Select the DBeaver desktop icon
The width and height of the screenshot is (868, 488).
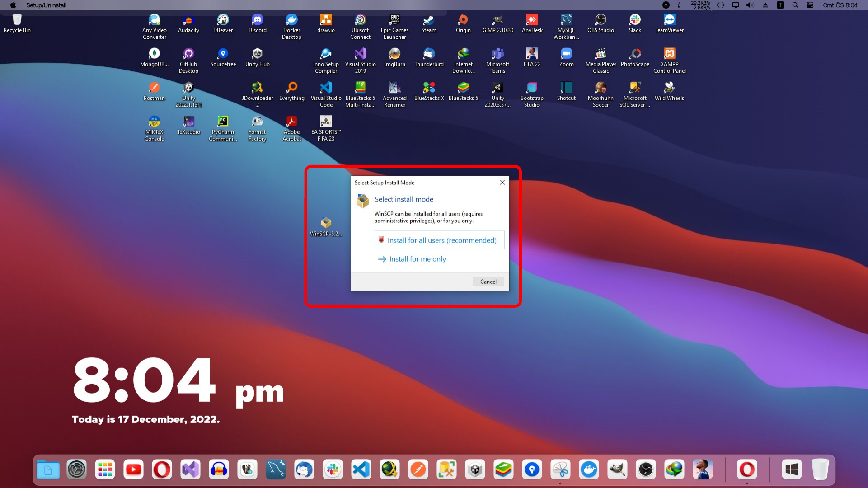click(x=223, y=23)
